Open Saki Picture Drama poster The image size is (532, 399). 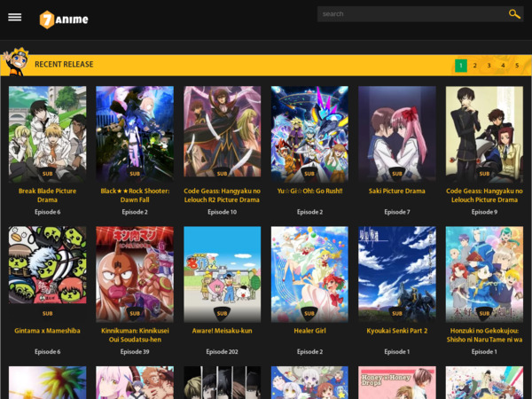pyautogui.click(x=397, y=135)
